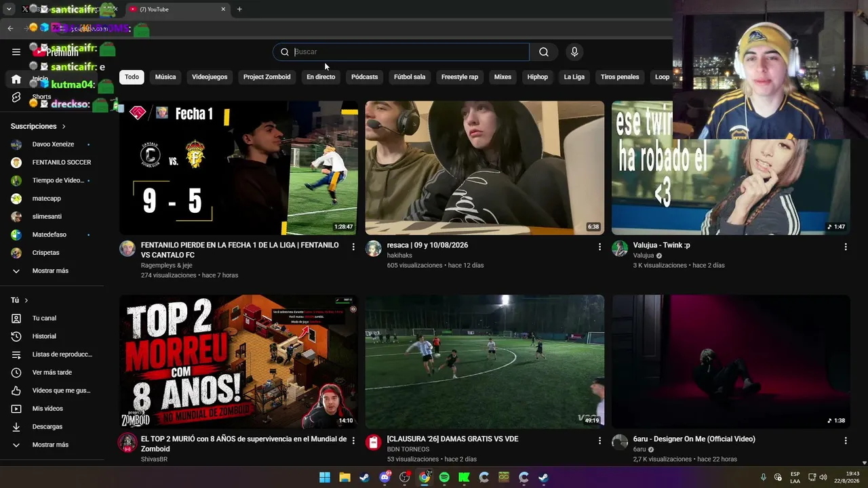The image size is (868, 488).
Task: Filter feed by Fútbol sala chip
Action: tap(410, 77)
